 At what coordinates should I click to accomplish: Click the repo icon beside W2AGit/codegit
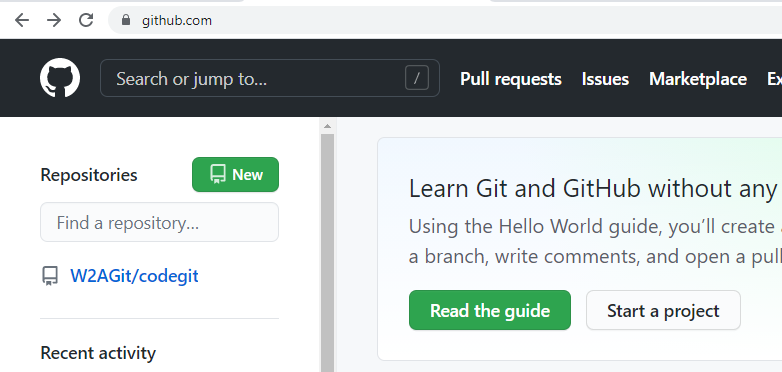(49, 276)
